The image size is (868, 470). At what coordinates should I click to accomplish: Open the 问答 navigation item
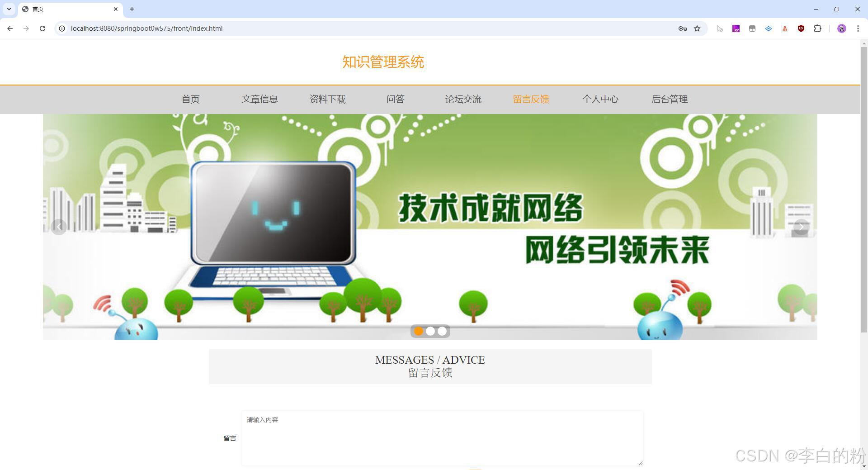click(395, 99)
